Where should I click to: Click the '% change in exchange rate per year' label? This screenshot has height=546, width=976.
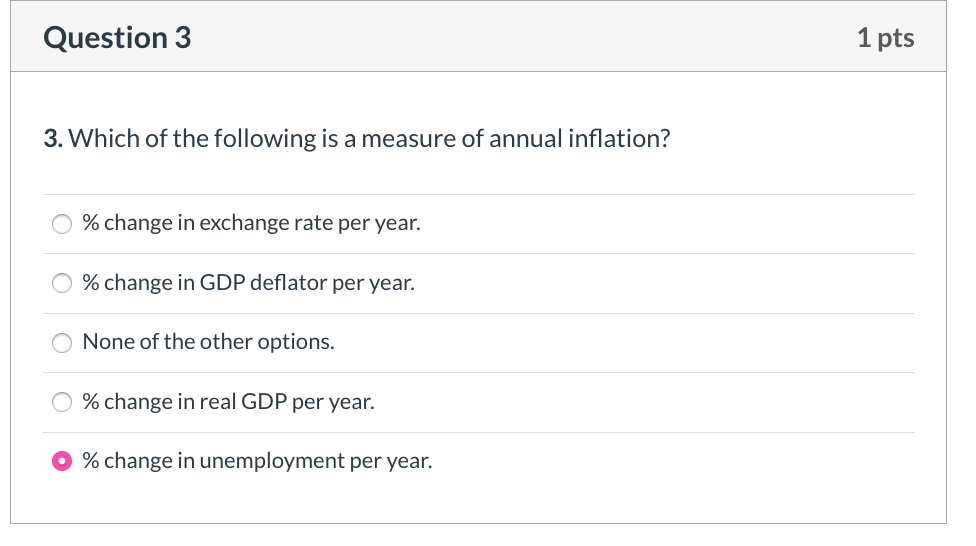point(251,223)
